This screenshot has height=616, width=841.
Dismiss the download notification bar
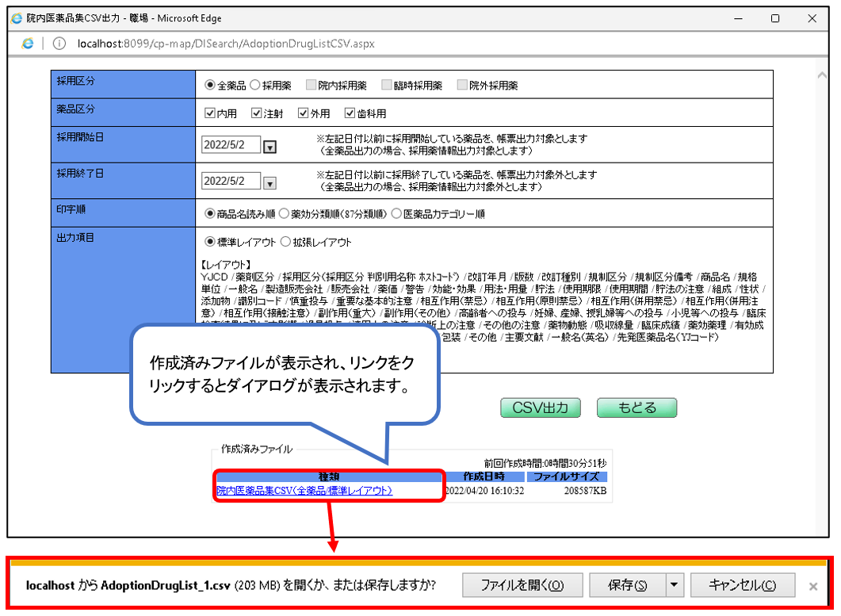812,587
